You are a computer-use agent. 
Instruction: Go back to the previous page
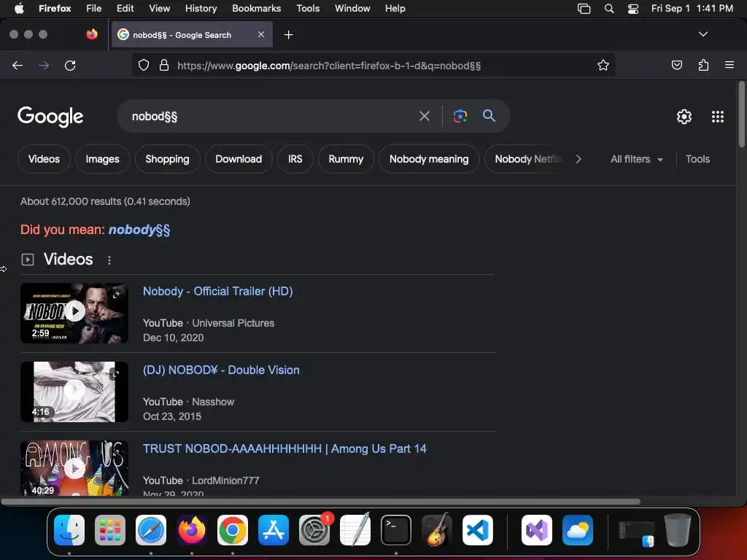tap(18, 65)
